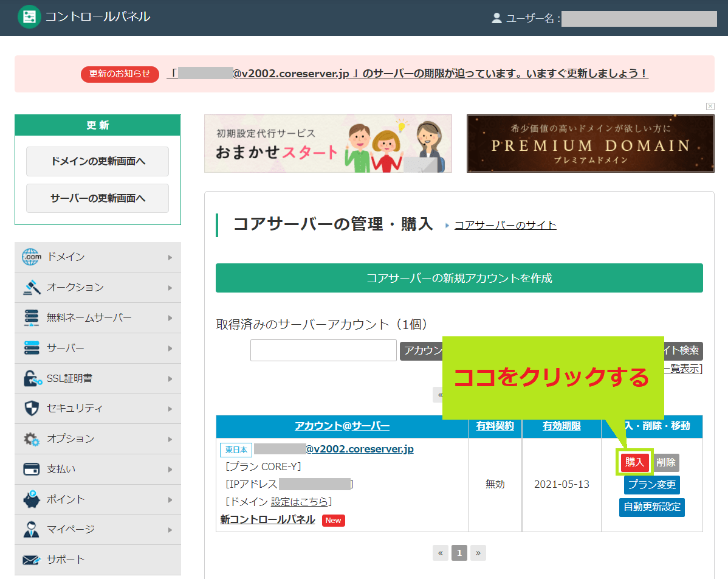Dismiss the PREMIUM DOMAIN banner
Screen dimensions: 728x579
pyautogui.click(x=710, y=106)
